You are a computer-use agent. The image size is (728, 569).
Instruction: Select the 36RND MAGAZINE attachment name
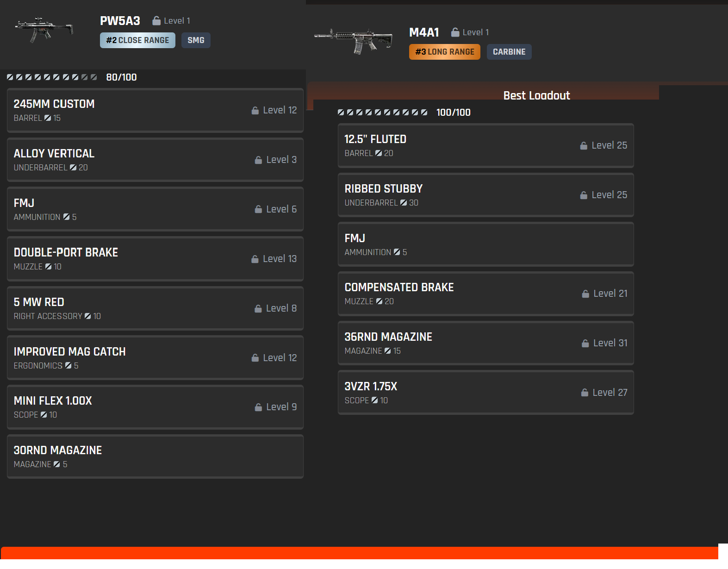388,337
